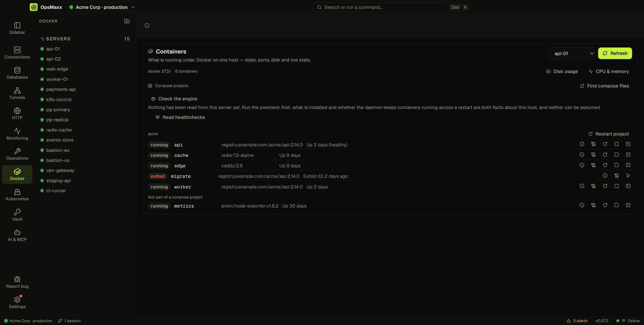Click Find compose files
Image resolution: width=644 pixels, height=325 pixels.
pyautogui.click(x=604, y=86)
